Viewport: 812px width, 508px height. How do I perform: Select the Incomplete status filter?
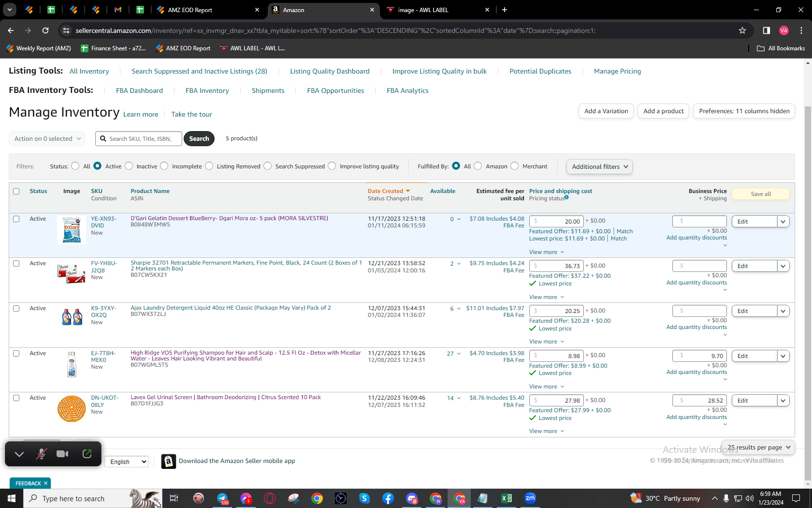click(164, 166)
